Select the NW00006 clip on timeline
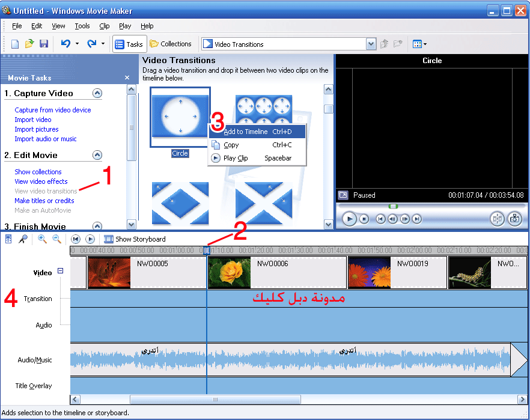 click(x=277, y=272)
